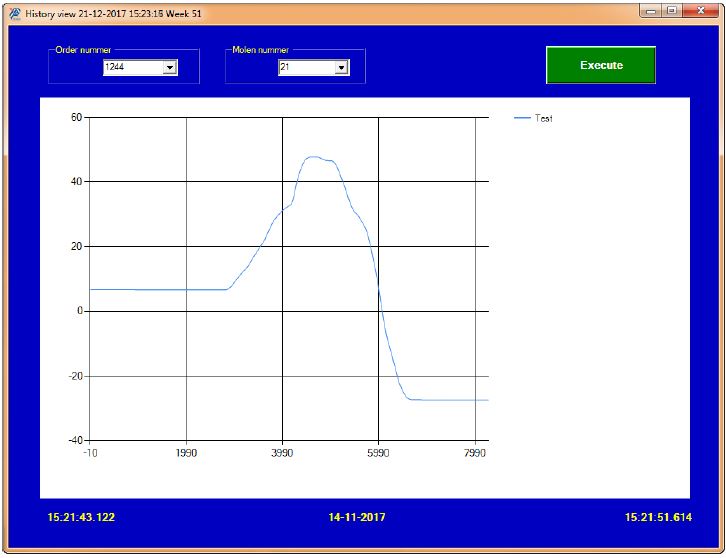
Task: Click the 60 y-axis tick label
Action: tap(76, 117)
